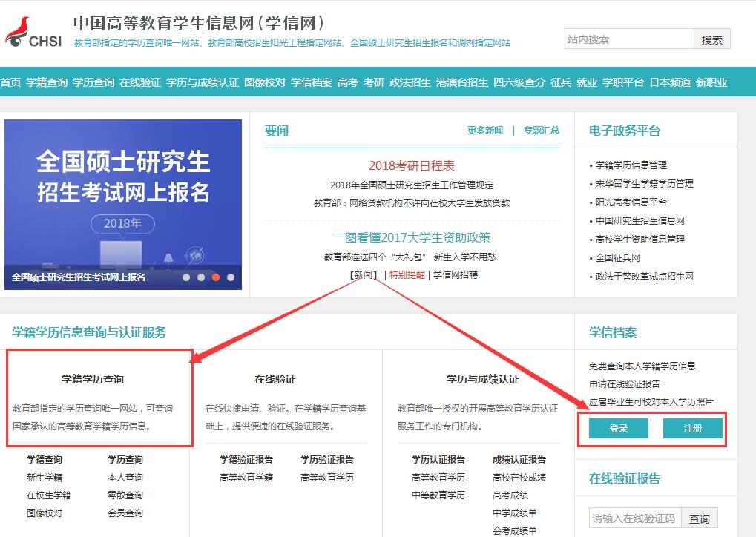Viewport: 756px width, 537px height.
Task: Open the 港澳台招生 nav item
Action: [x=462, y=82]
